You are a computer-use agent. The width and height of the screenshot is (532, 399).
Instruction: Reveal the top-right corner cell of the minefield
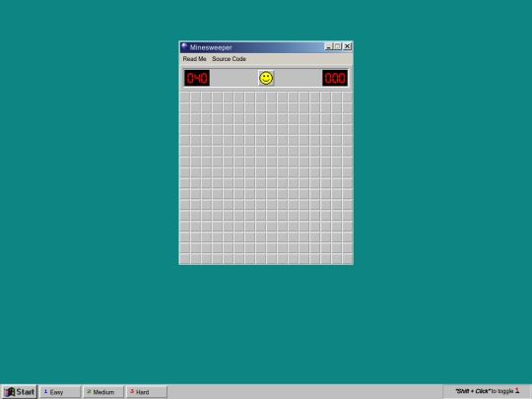[x=348, y=97]
